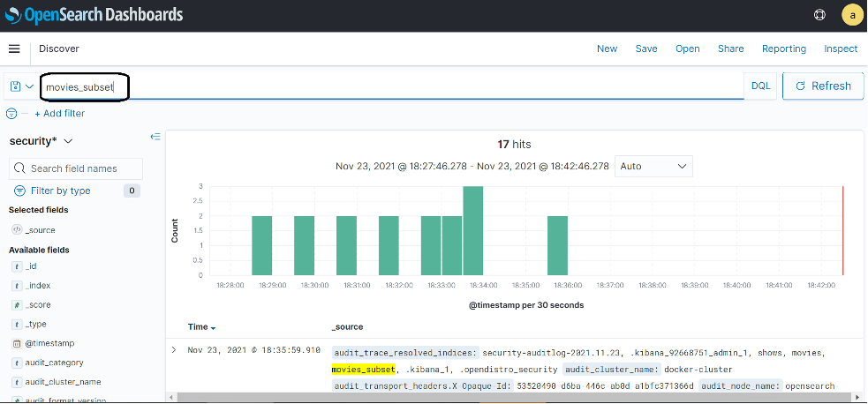This screenshot has height=404, width=868.
Task: Click the New menu item
Action: point(607,49)
